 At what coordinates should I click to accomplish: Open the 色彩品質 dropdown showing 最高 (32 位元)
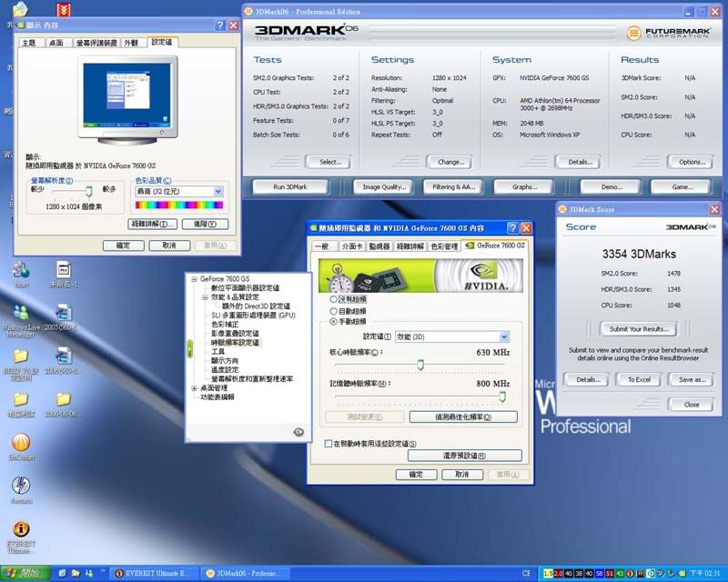pos(178,191)
